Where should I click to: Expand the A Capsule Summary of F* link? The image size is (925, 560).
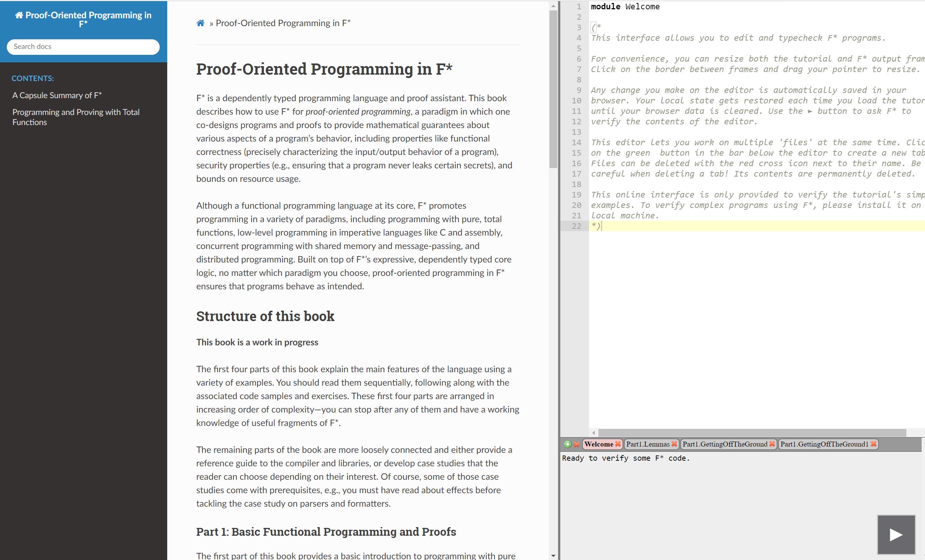coord(57,95)
